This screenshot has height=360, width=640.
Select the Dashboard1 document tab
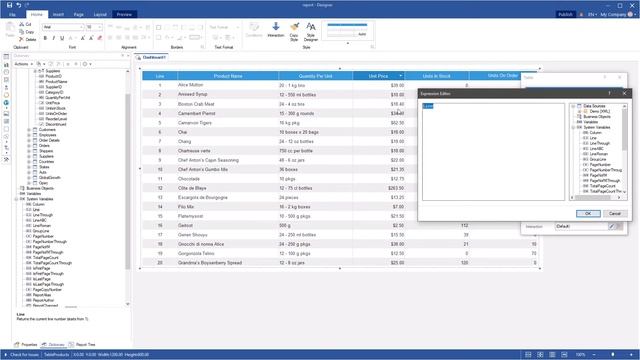point(152,58)
